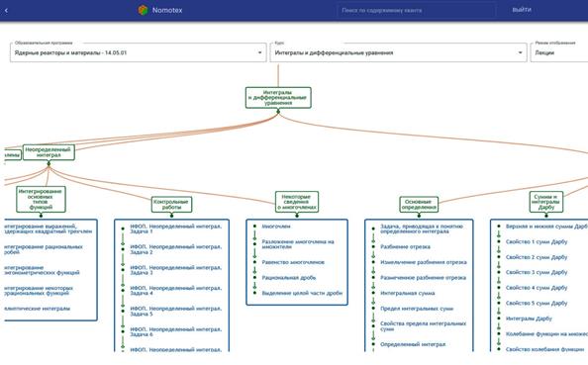Click the Выйти logout button
Viewport: 588px width, 365px height.
pos(522,10)
